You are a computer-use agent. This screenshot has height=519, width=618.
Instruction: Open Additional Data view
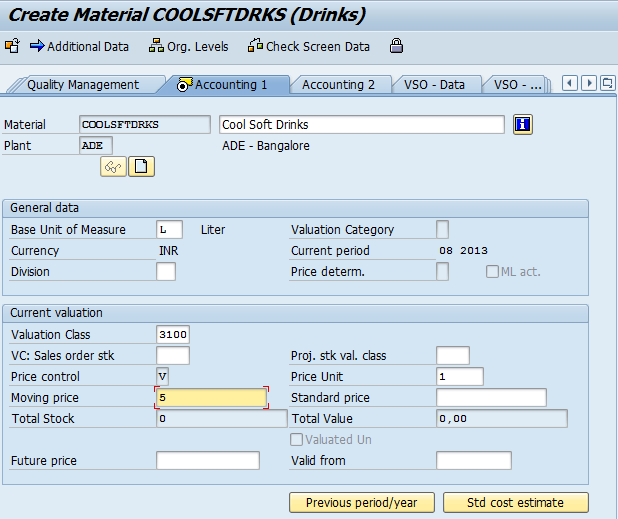(80, 46)
